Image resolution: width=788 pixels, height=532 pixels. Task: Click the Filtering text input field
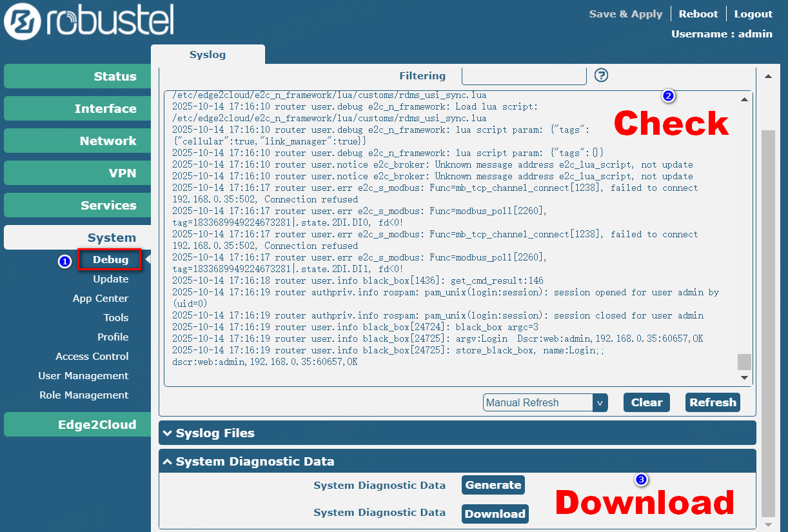[x=524, y=75]
